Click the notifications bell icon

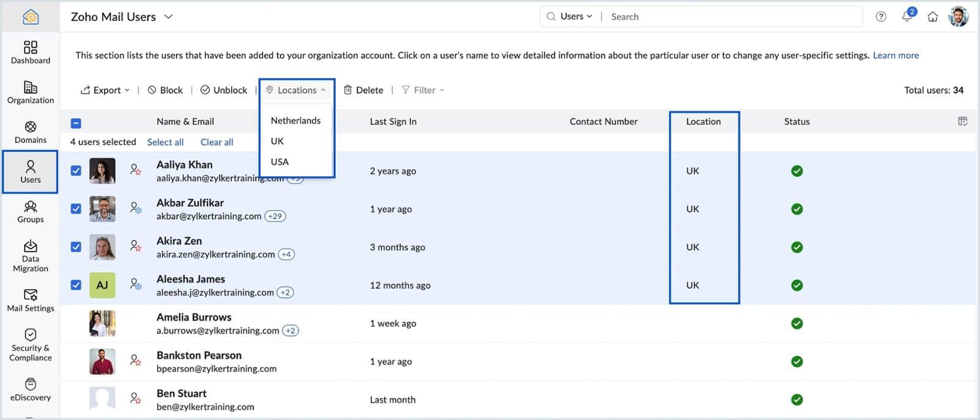pyautogui.click(x=907, y=17)
